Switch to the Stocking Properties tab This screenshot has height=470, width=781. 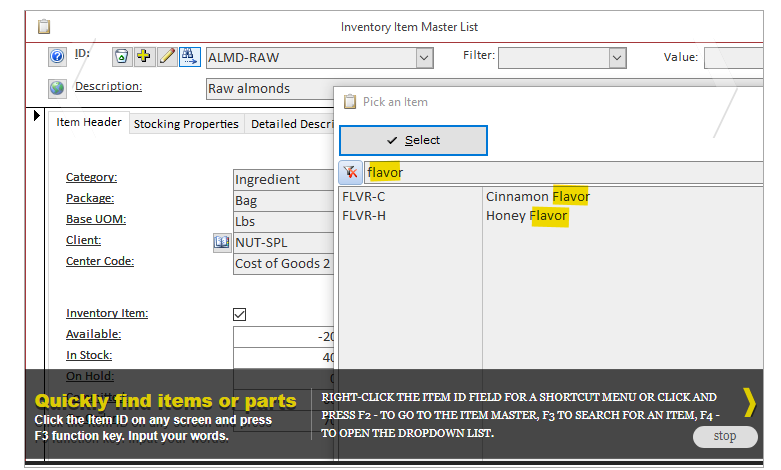click(186, 124)
